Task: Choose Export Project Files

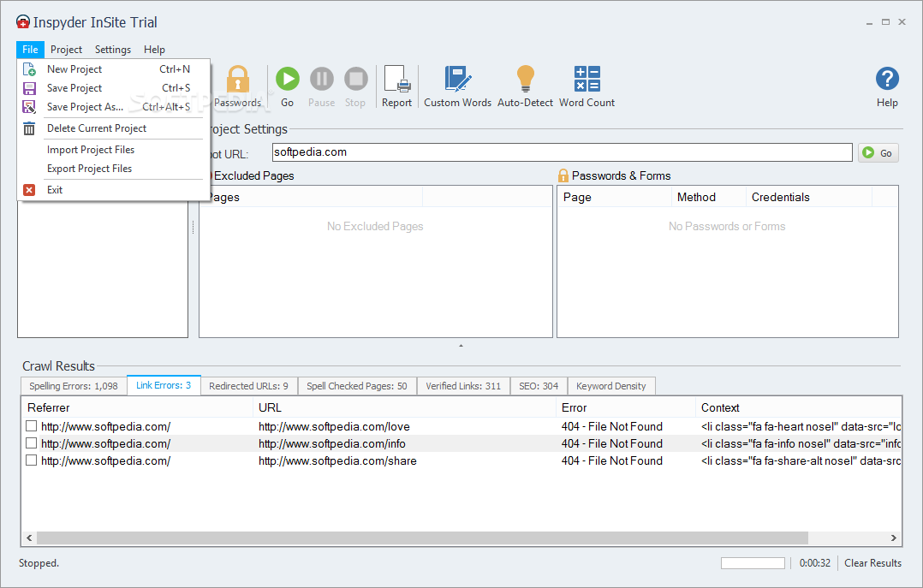Action: click(89, 169)
